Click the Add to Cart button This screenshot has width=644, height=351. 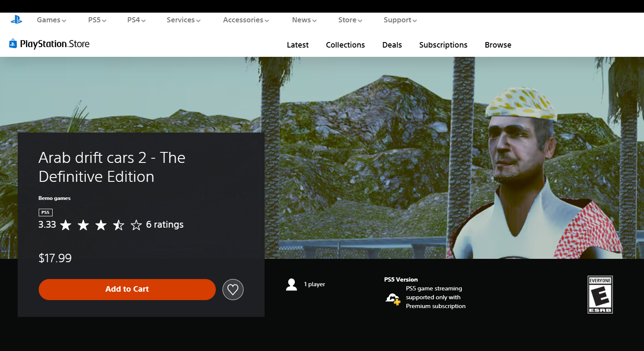(x=127, y=290)
